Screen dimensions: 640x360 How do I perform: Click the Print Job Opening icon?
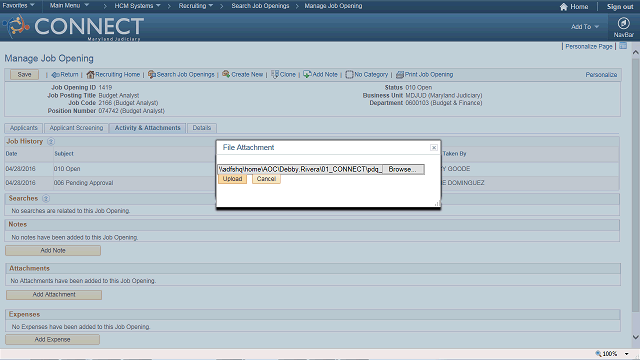[x=400, y=74]
